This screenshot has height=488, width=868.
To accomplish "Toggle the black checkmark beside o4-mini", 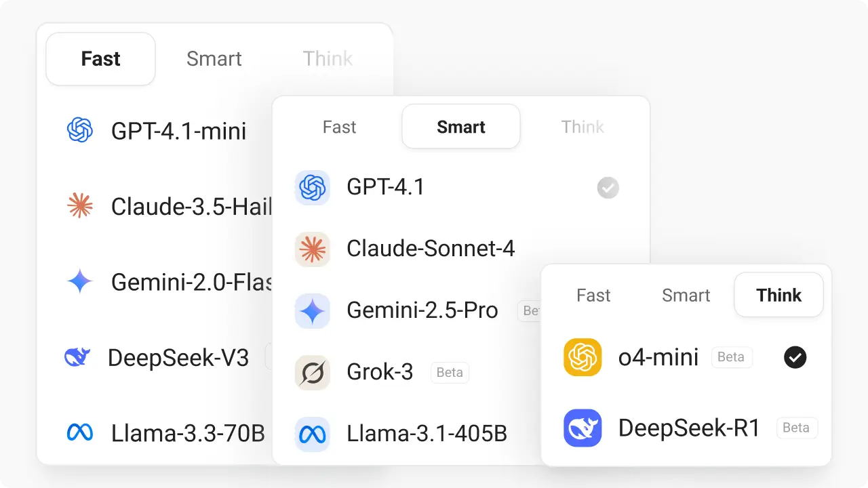I will [x=795, y=357].
